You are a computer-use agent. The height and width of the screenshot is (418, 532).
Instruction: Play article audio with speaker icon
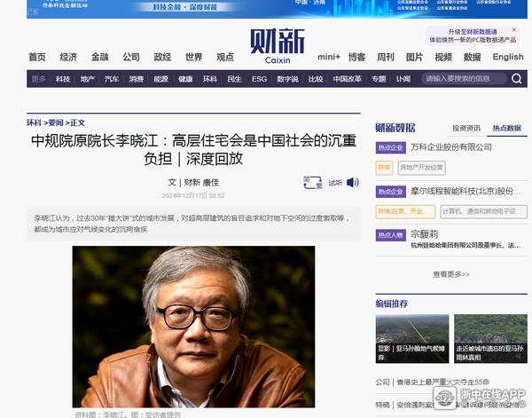click(353, 182)
